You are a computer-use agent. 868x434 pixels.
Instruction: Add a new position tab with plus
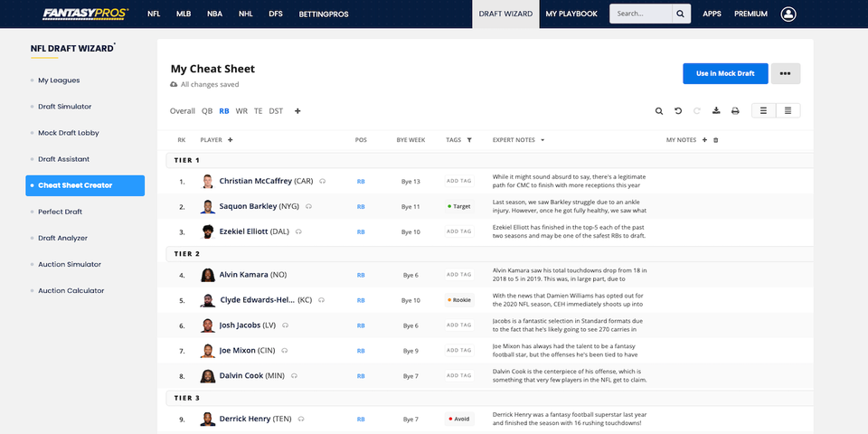click(297, 111)
